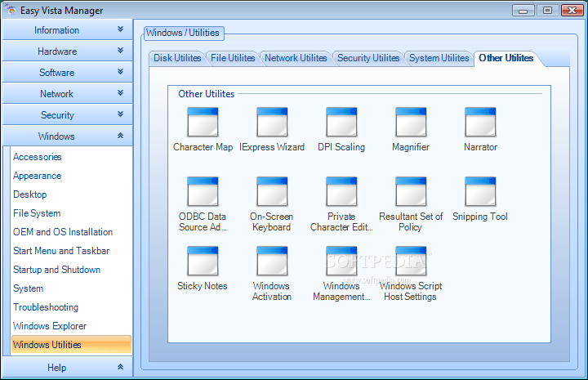Expand the Security sidebar section

tap(68, 114)
